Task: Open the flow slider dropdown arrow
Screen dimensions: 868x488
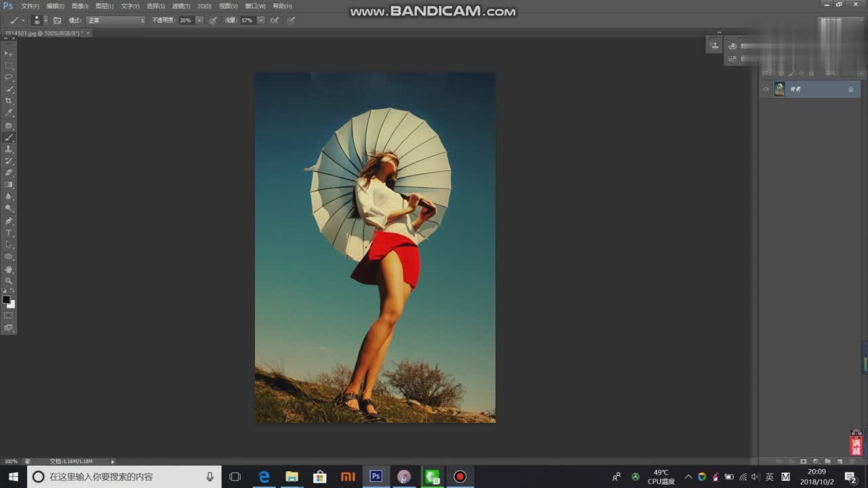Action: [x=261, y=20]
